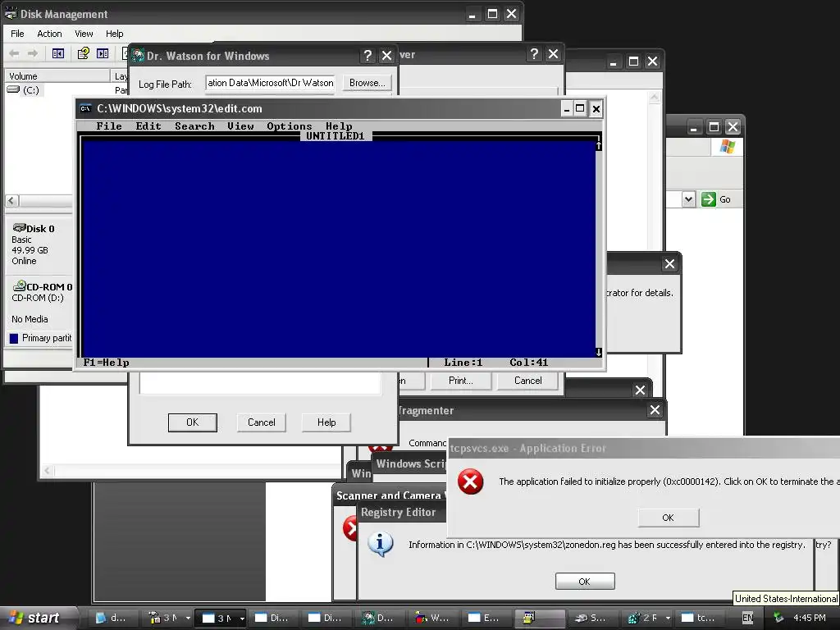Click the blue Primary partition legend swatch
Viewport: 840px width, 630px height.
[14, 338]
